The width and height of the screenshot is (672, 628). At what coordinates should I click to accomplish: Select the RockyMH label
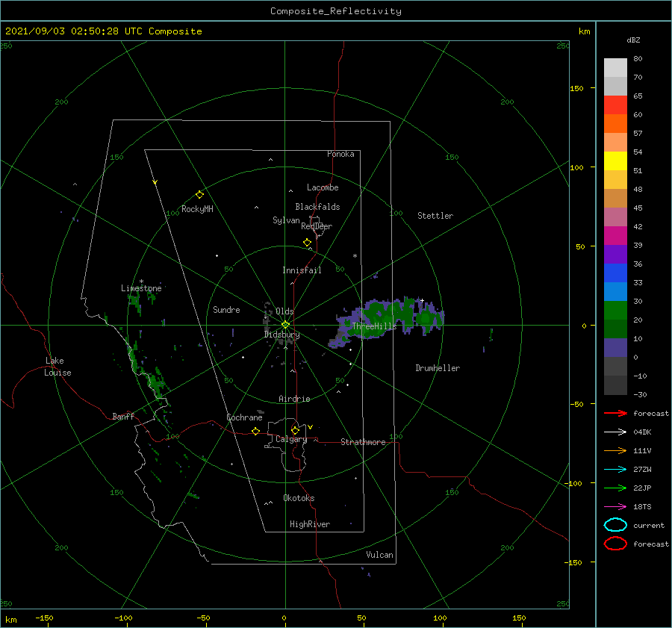pos(197,209)
